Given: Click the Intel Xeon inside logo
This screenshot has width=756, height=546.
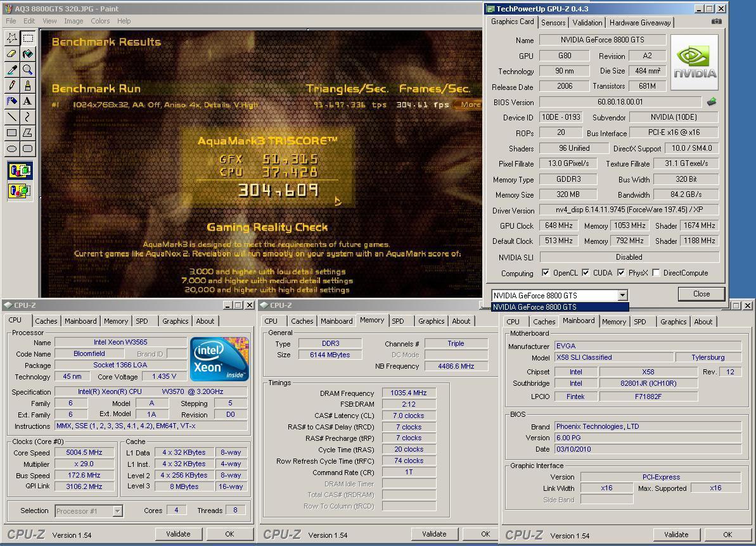Looking at the screenshot, I should [x=219, y=359].
